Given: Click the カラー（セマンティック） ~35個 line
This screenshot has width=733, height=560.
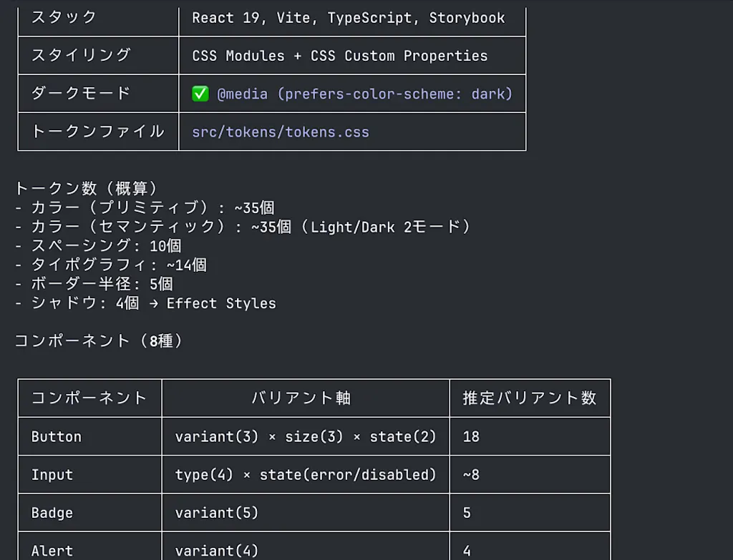Looking at the screenshot, I should tap(243, 227).
